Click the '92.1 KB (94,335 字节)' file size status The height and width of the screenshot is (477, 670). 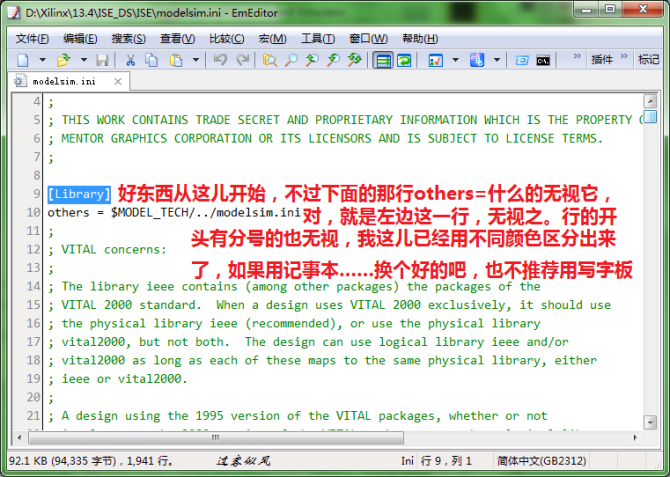click(x=62, y=461)
